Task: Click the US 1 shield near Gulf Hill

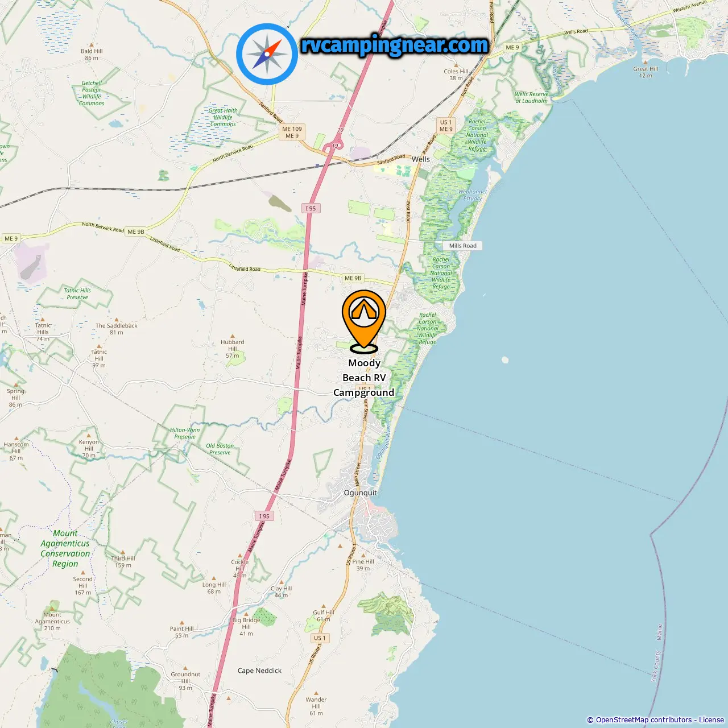Action: pyautogui.click(x=320, y=638)
